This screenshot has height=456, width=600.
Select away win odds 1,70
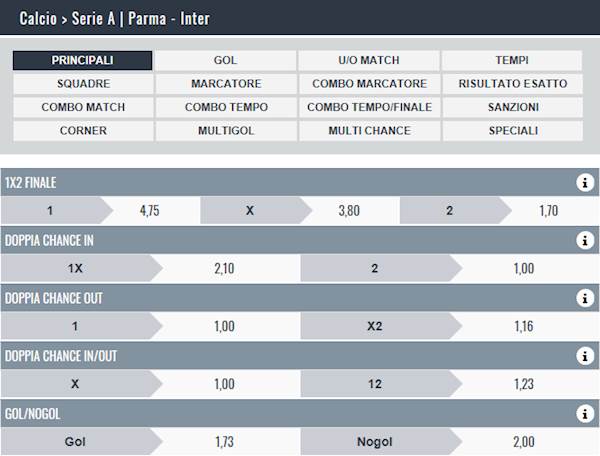(548, 211)
